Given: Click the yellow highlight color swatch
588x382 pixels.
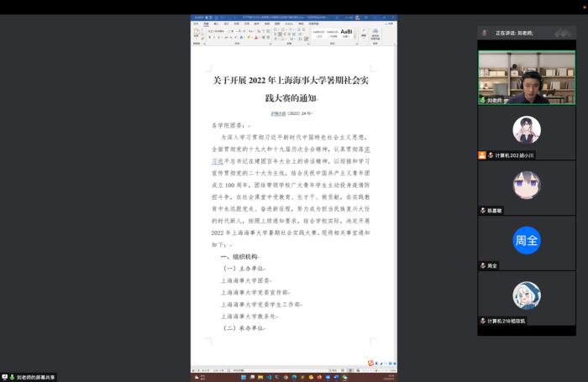Looking at the screenshot, I should tap(249, 38).
